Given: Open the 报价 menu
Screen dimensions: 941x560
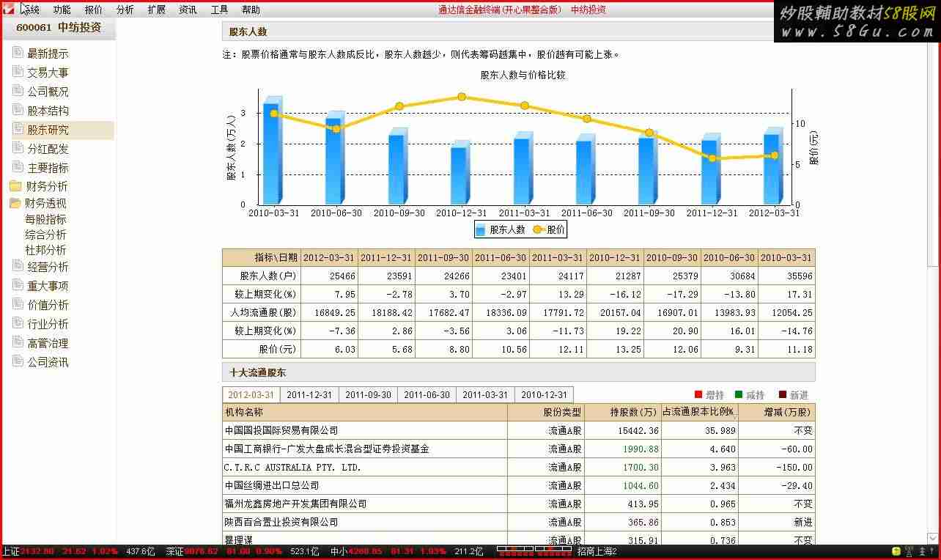Looking at the screenshot, I should point(93,10).
